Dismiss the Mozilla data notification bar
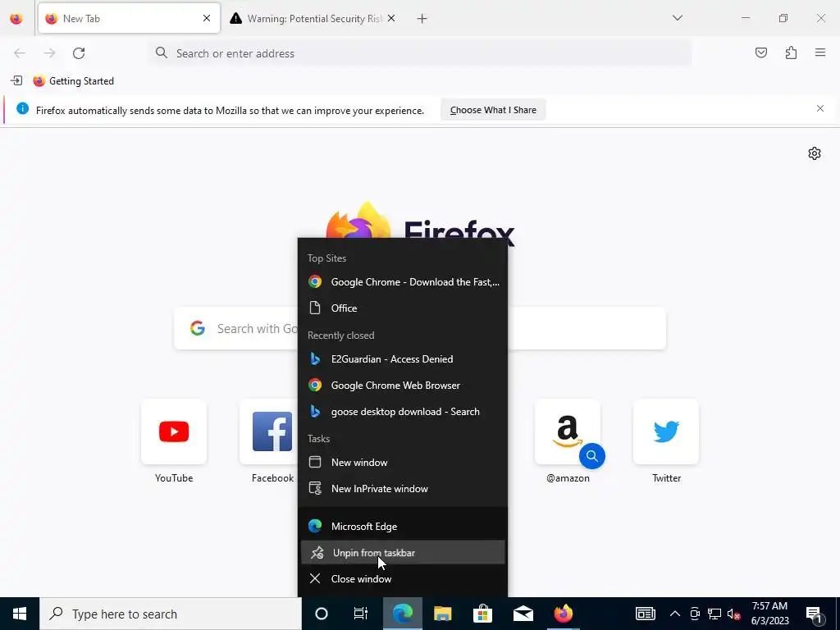The width and height of the screenshot is (840, 630). tap(820, 108)
